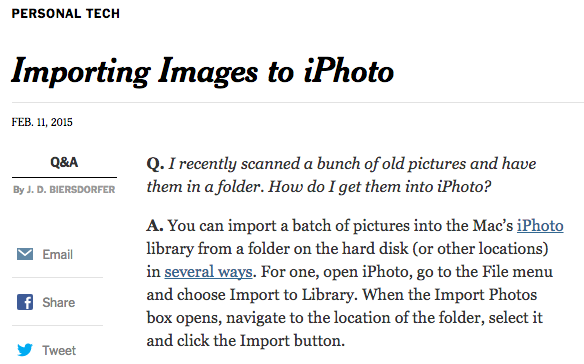Follow the "several ways" hyperlink

(209, 272)
